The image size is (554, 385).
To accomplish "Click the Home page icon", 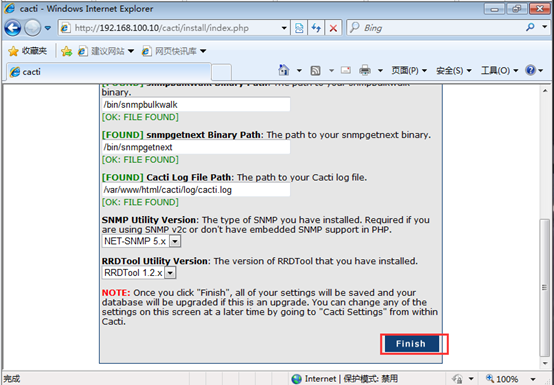I will coord(284,70).
